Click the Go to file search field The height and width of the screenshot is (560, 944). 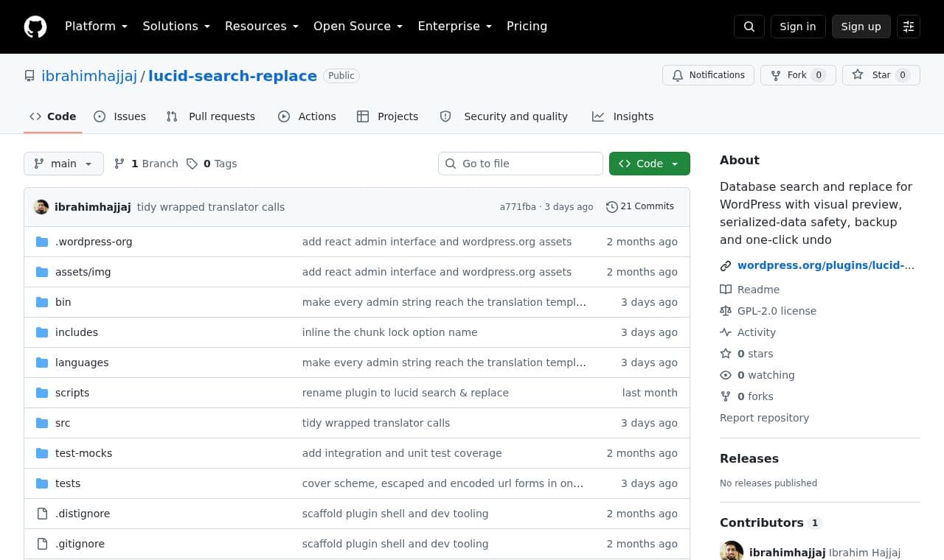pos(521,164)
